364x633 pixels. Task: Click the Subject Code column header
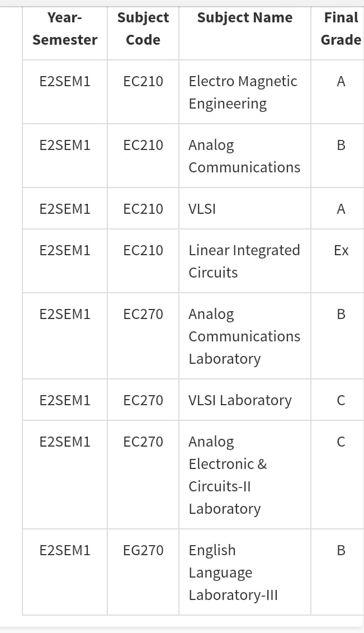(x=143, y=29)
